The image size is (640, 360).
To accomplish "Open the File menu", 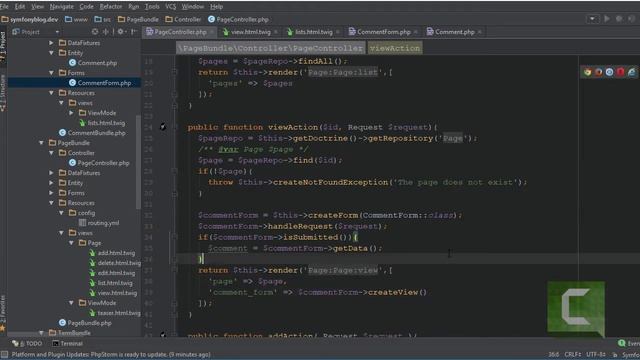I will click(4, 7).
